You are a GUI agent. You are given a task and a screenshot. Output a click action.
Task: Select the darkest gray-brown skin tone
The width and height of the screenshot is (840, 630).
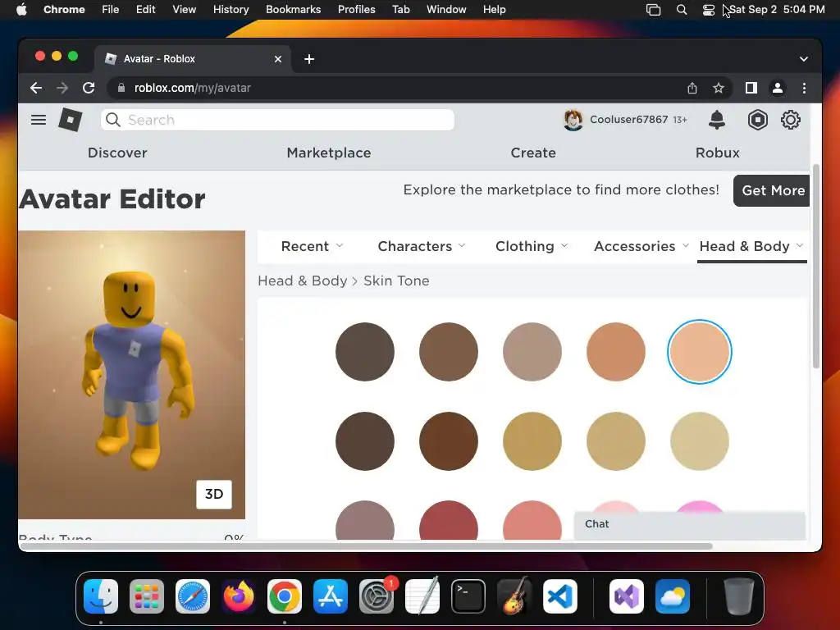[365, 352]
